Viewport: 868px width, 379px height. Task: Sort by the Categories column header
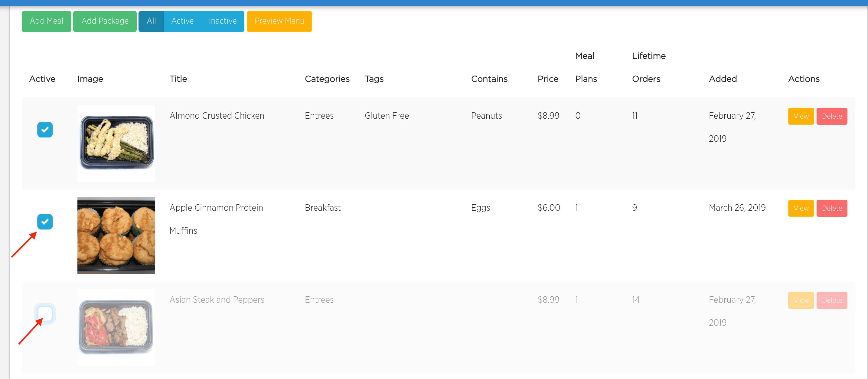coord(327,79)
